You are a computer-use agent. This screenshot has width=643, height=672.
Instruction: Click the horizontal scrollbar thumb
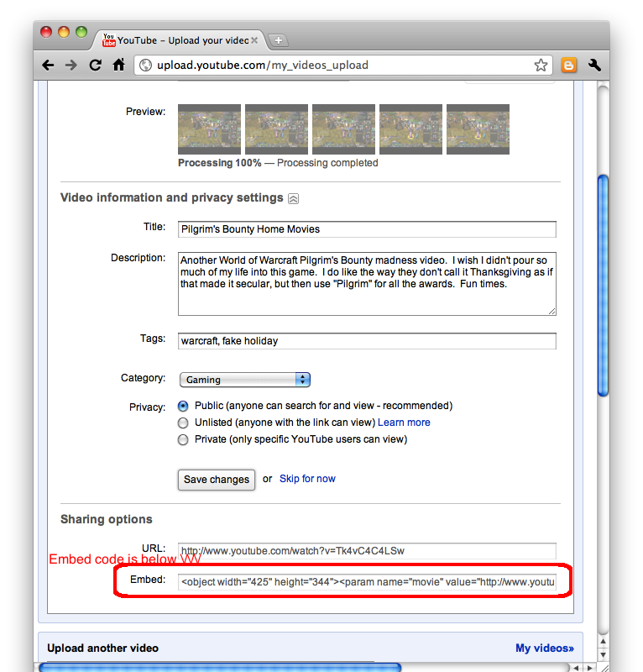[220, 668]
